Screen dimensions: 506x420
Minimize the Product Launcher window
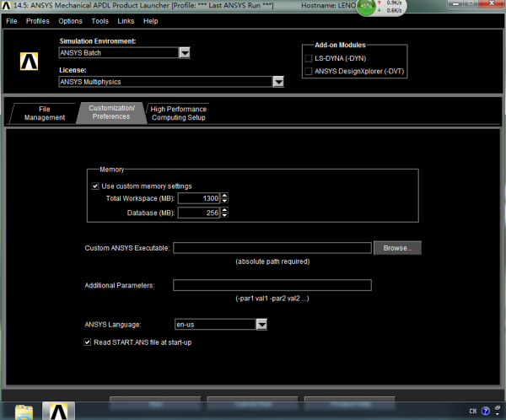click(x=456, y=4)
